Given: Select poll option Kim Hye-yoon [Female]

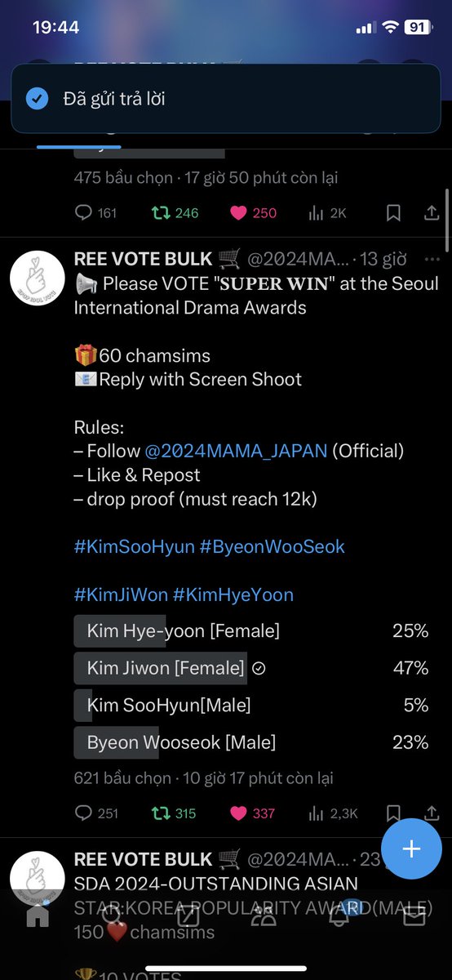Looking at the screenshot, I should (251, 631).
